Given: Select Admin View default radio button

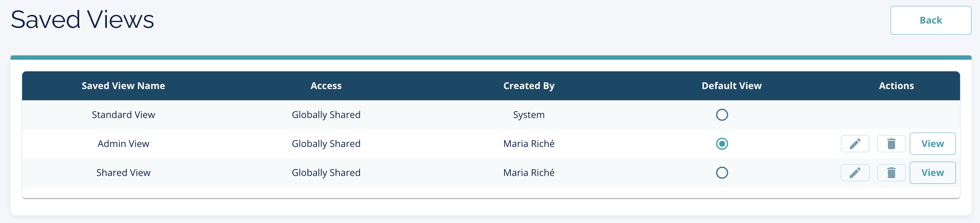Looking at the screenshot, I should click(722, 144).
